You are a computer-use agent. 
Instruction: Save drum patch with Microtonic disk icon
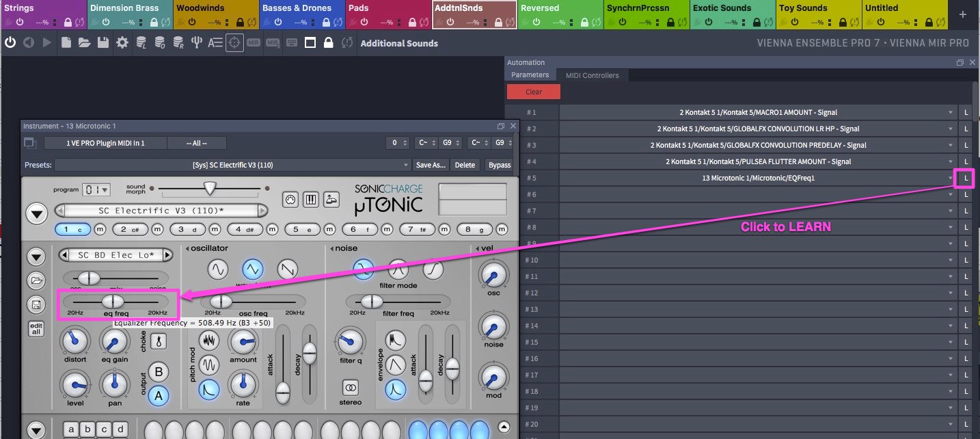pos(36,305)
